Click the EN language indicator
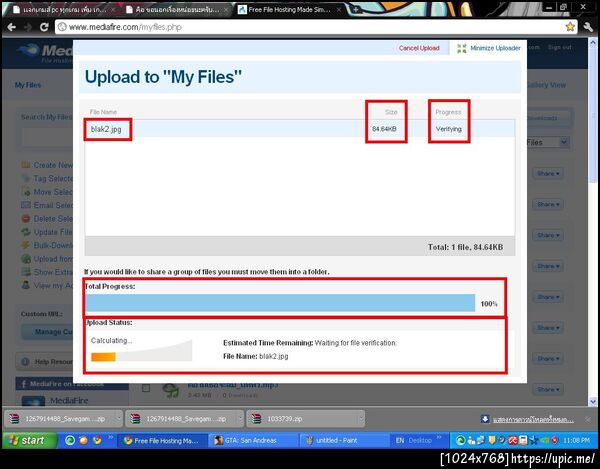 pyautogui.click(x=400, y=441)
